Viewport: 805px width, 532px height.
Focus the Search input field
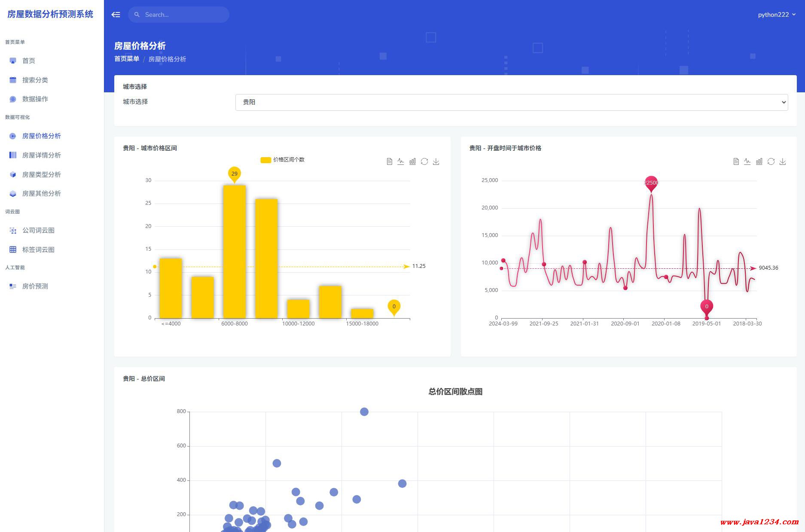(183, 15)
